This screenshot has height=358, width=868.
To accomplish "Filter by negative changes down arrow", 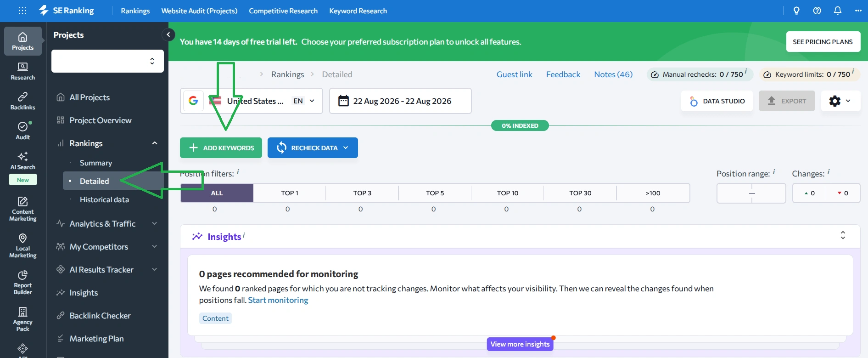I will [x=843, y=193].
